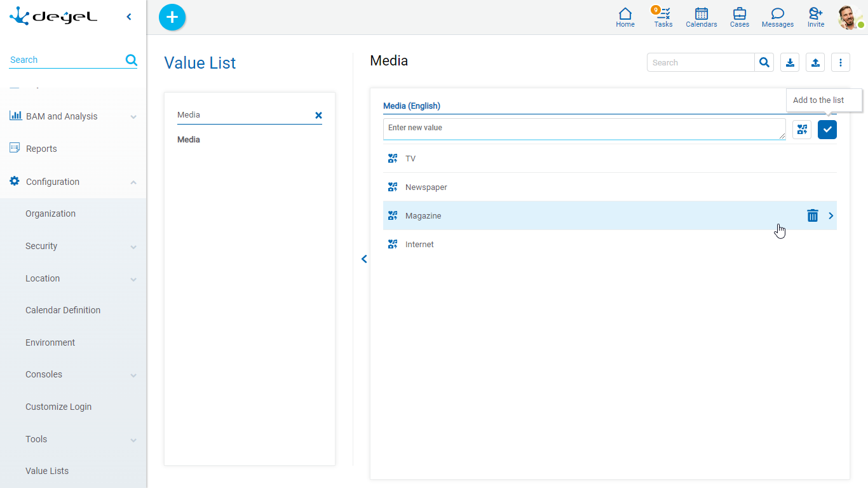868x488 pixels.
Task: Confirm adding value with checkmark button
Action: coord(827,130)
